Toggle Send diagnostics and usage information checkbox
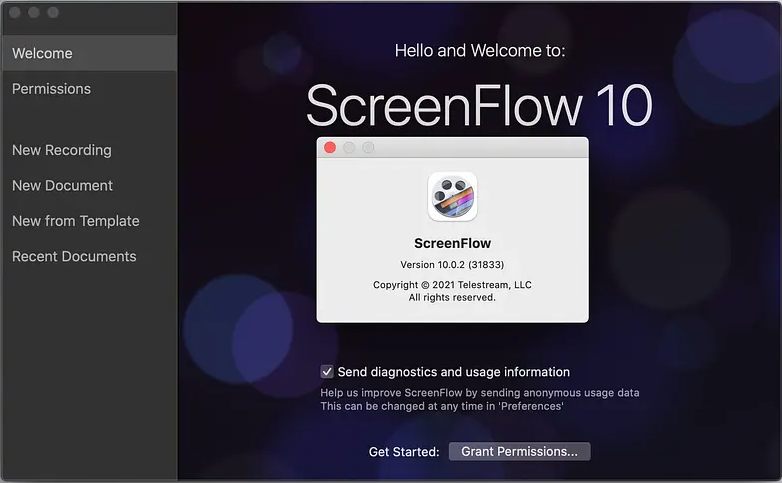This screenshot has height=483, width=782. click(x=327, y=372)
